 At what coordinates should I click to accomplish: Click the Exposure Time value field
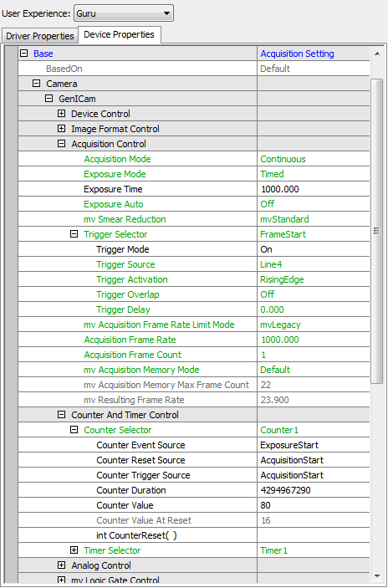314,189
